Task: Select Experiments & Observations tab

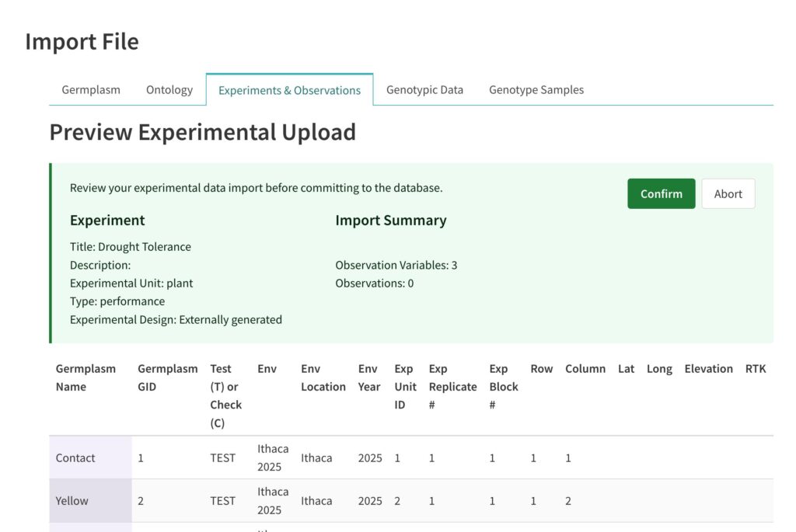Action: pos(289,90)
